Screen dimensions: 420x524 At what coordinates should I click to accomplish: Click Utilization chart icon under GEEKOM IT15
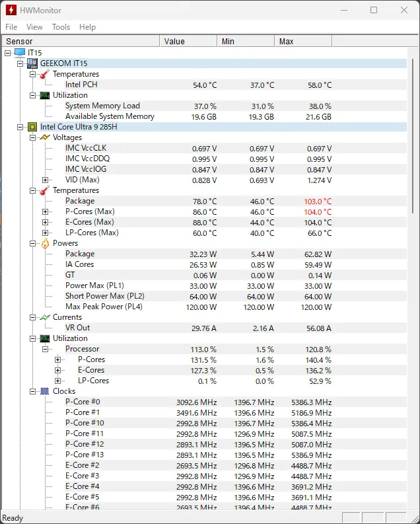coord(45,95)
